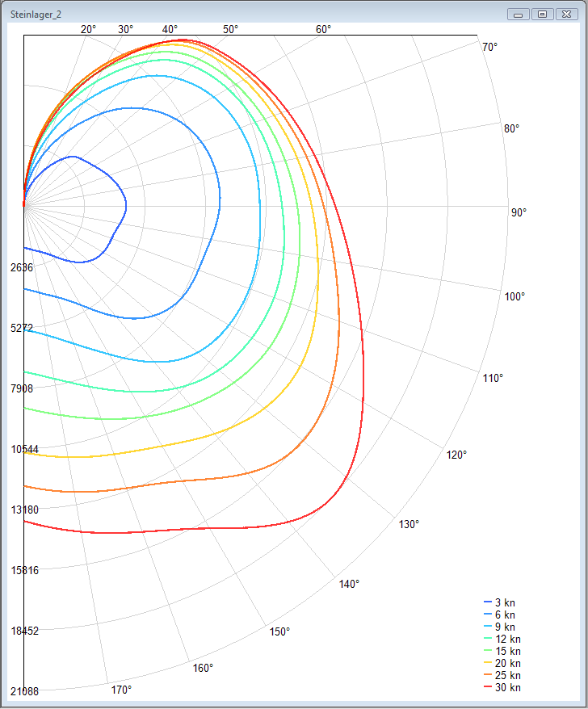The height and width of the screenshot is (709, 588).
Task: Click the 40° angle label at top
Action: 170,30
